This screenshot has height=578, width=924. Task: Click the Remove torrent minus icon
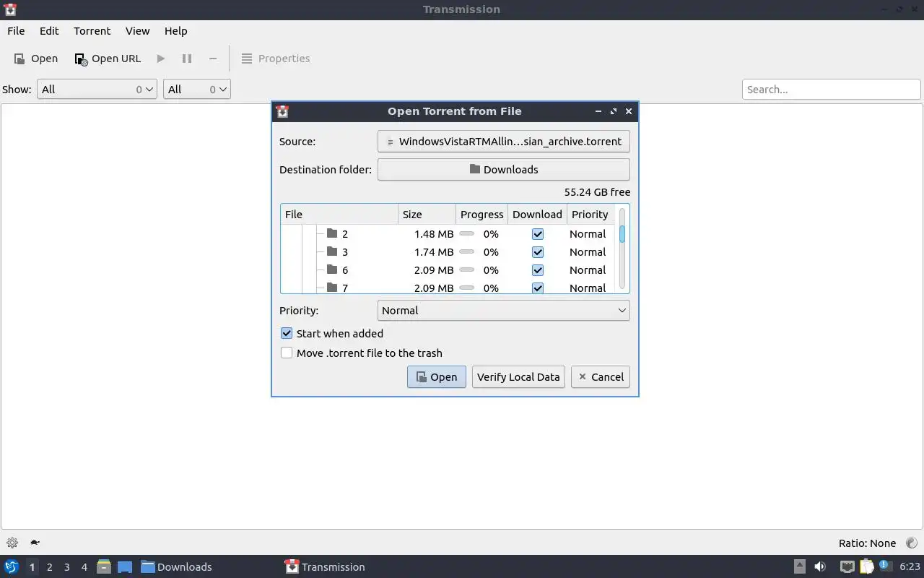coord(213,59)
